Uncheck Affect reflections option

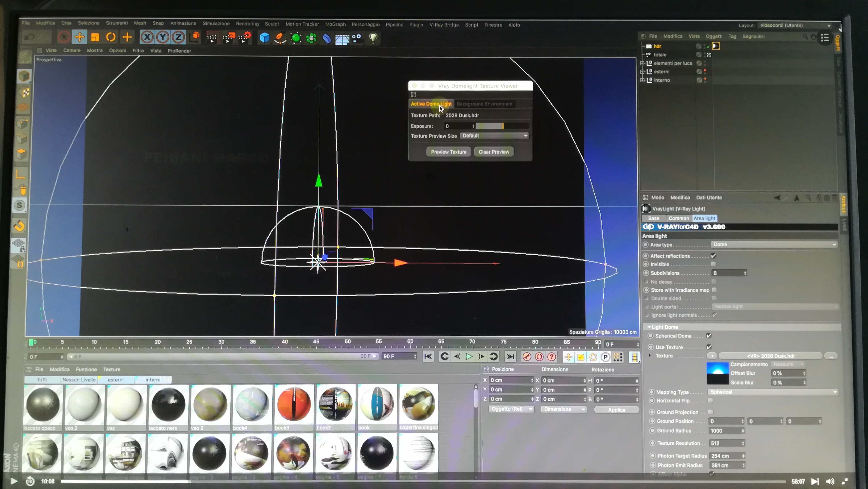pyautogui.click(x=713, y=256)
